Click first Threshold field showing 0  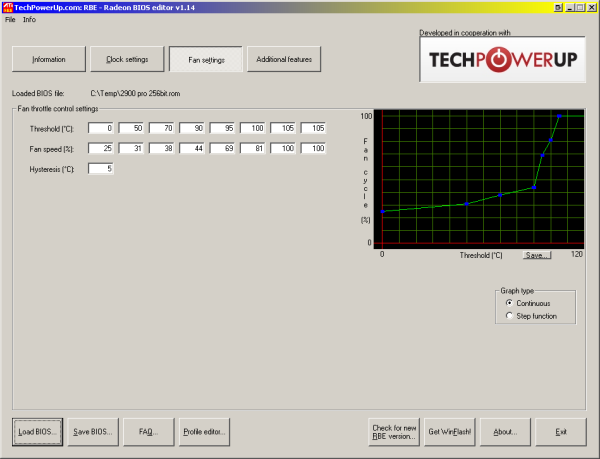pos(101,128)
